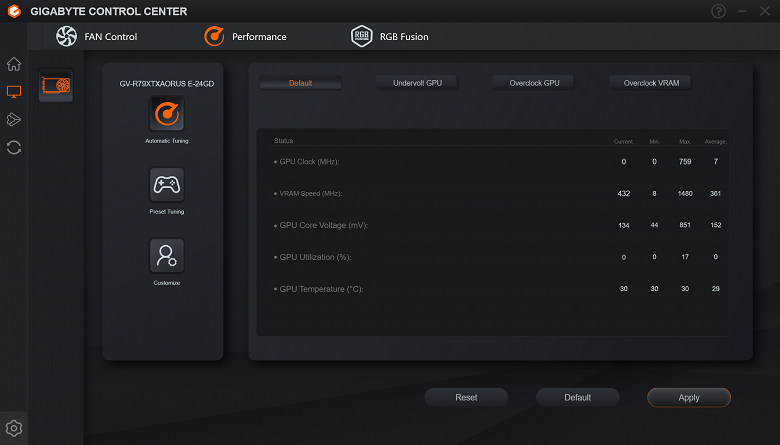Click GPU Utilization max value 17

point(685,257)
